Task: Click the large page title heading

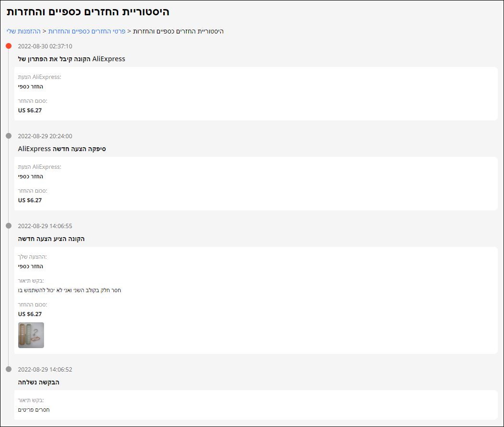Action: [88, 12]
